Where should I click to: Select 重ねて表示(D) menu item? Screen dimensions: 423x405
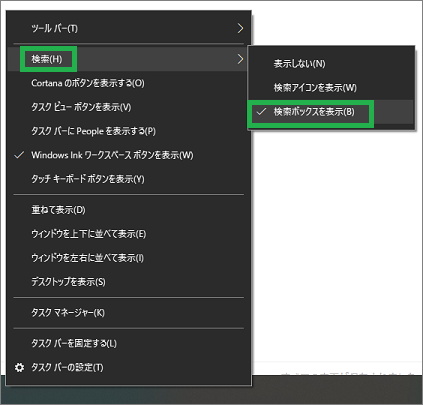pos(129,210)
